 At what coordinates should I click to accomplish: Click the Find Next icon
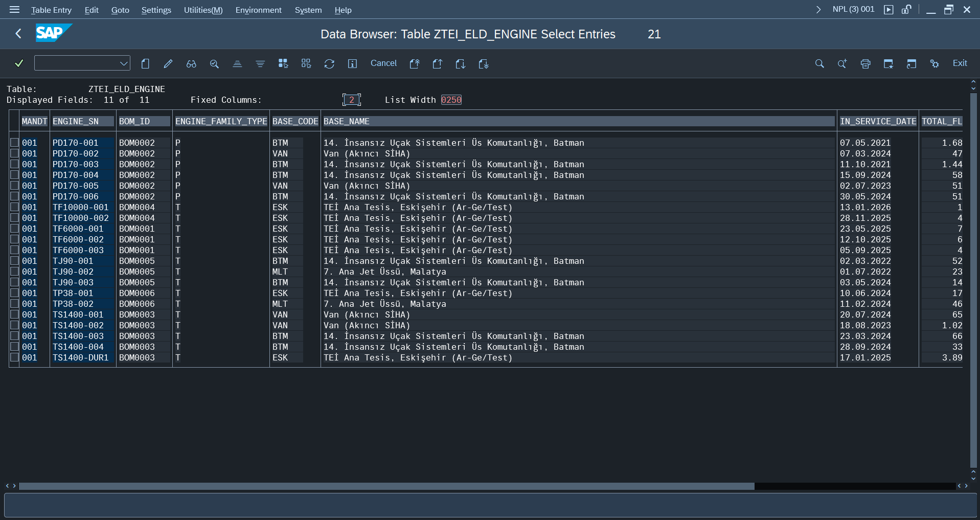tap(842, 63)
